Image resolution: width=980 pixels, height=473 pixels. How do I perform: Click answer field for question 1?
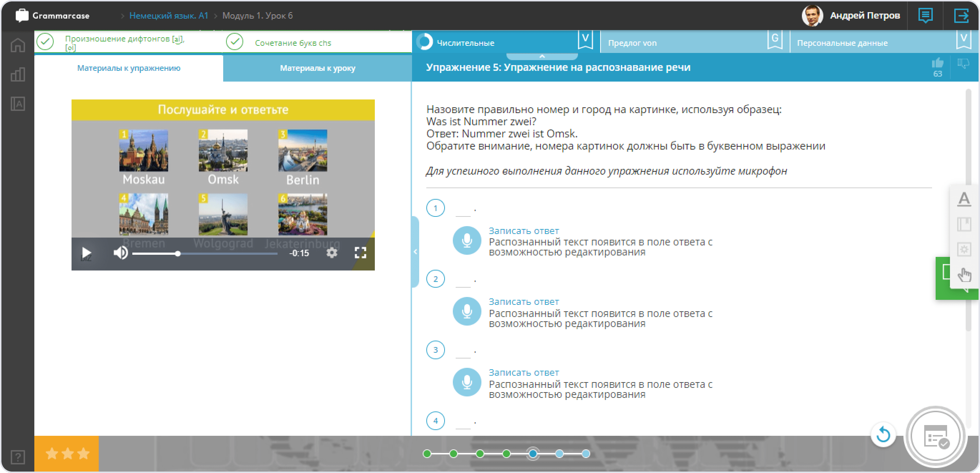463,210
